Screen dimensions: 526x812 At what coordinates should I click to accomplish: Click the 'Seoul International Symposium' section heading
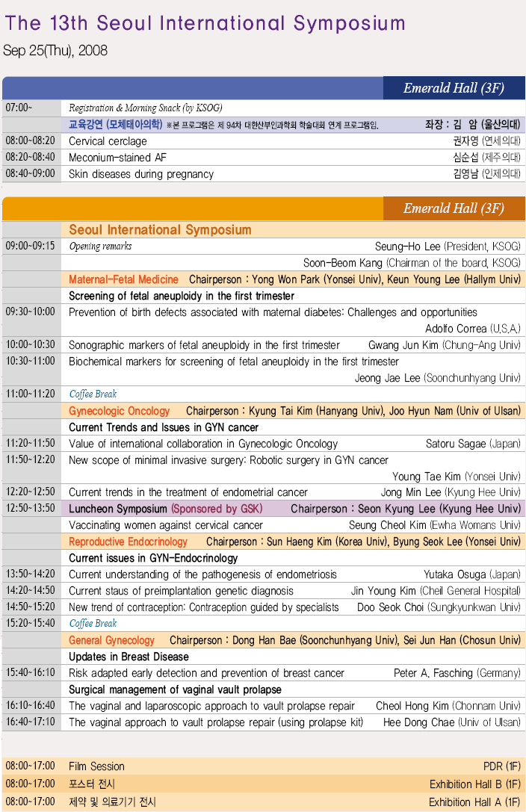click(x=160, y=229)
